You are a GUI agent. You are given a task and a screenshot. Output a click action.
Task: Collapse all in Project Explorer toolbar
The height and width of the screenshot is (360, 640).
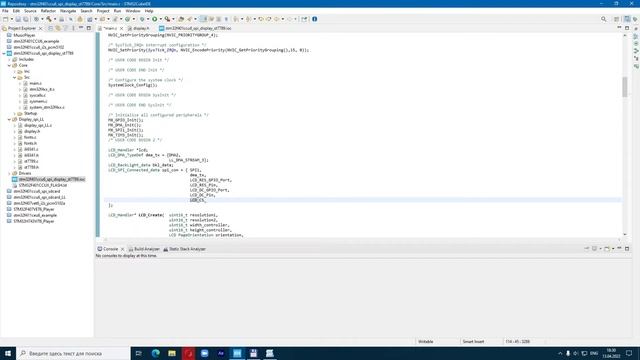[51, 28]
